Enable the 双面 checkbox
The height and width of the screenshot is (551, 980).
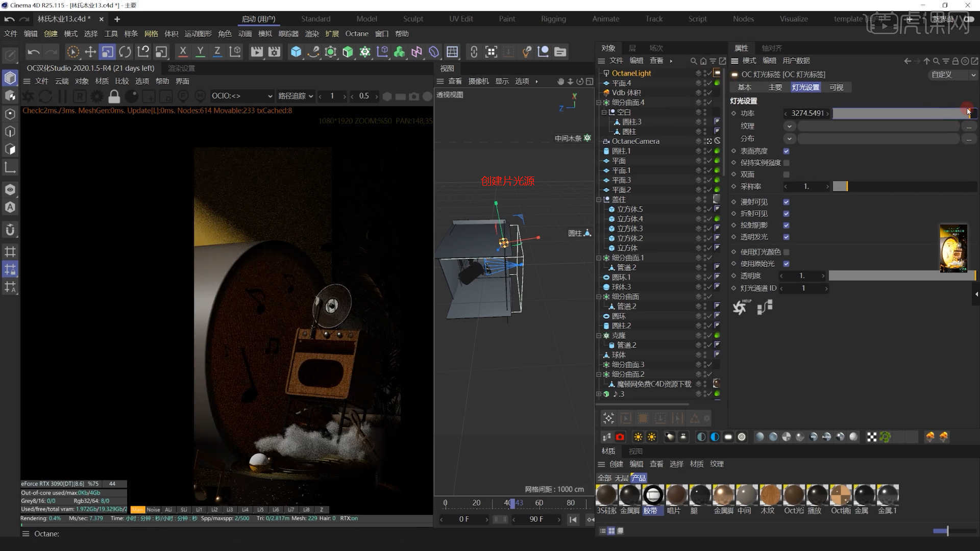click(x=786, y=174)
